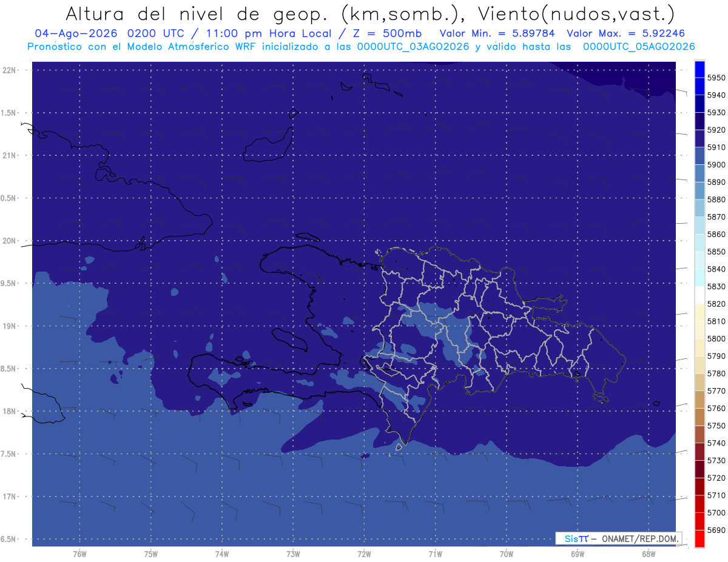This screenshot has width=728, height=562.
Task: Click colorbar value 5720
Action: (x=716, y=478)
